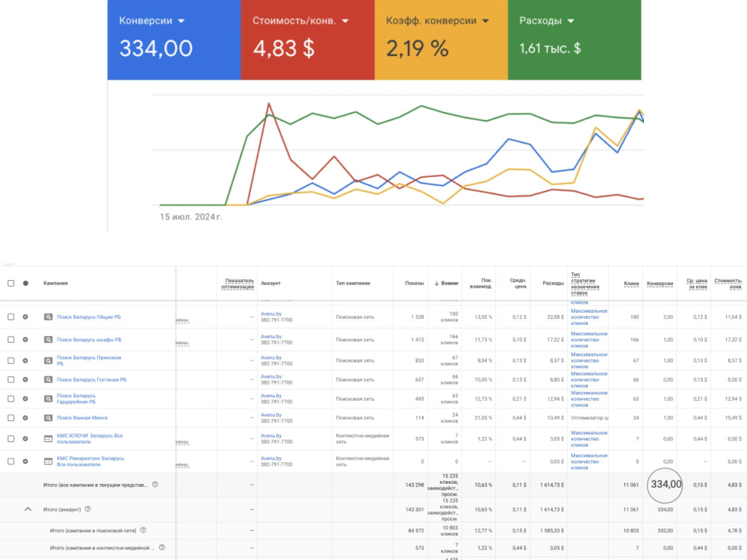Click status icon of Поиск Беларусь Гардеробная РБ
This screenshot has width=747, height=560.
pos(25,399)
